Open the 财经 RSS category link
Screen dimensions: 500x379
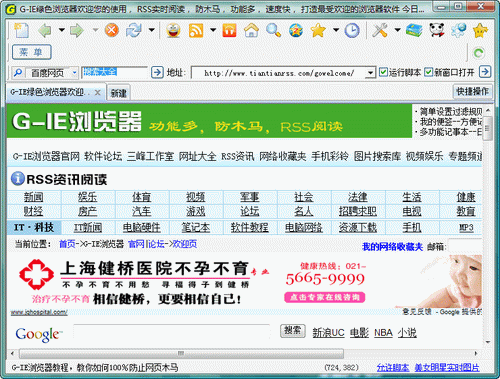[34, 211]
